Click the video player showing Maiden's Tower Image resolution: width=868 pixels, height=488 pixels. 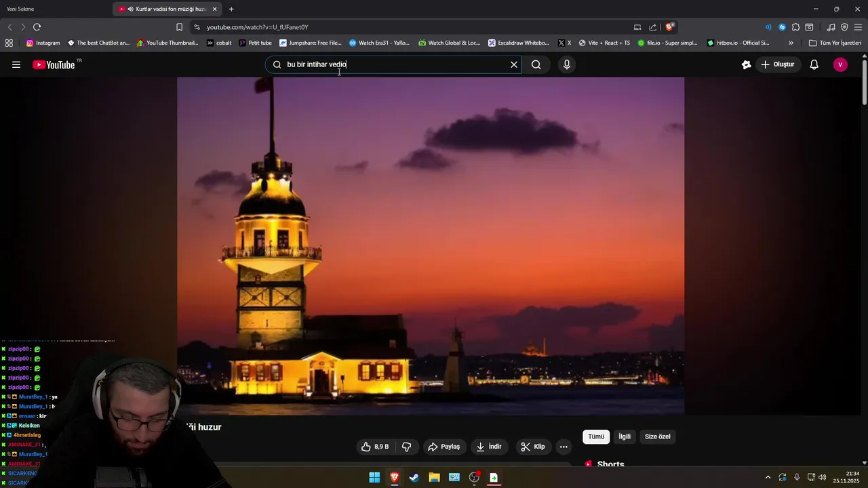coord(431,245)
